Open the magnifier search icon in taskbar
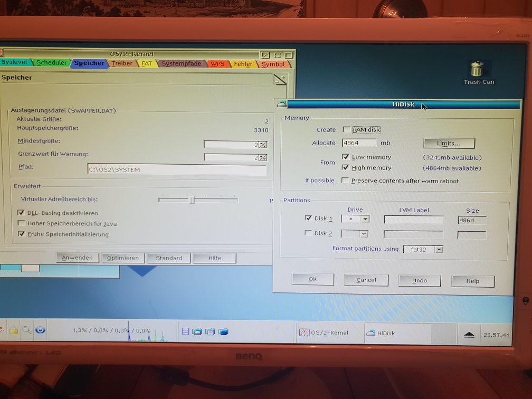 pyautogui.click(x=27, y=330)
